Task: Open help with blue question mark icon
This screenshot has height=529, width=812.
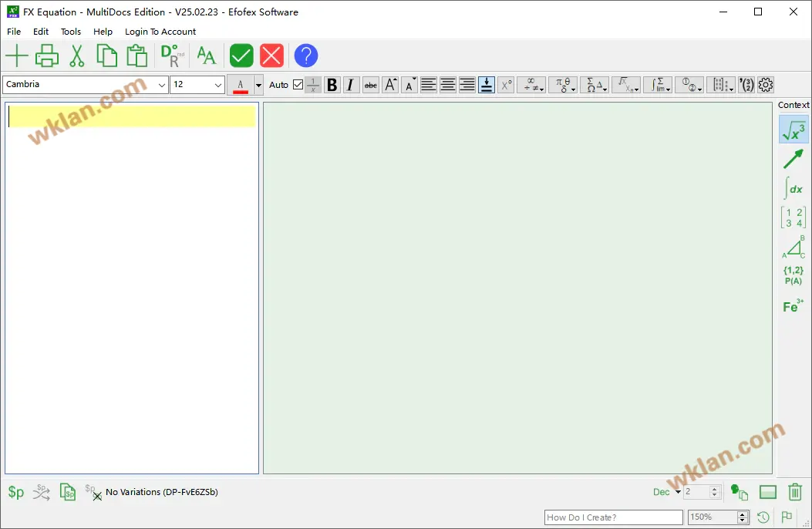Action: [x=306, y=56]
